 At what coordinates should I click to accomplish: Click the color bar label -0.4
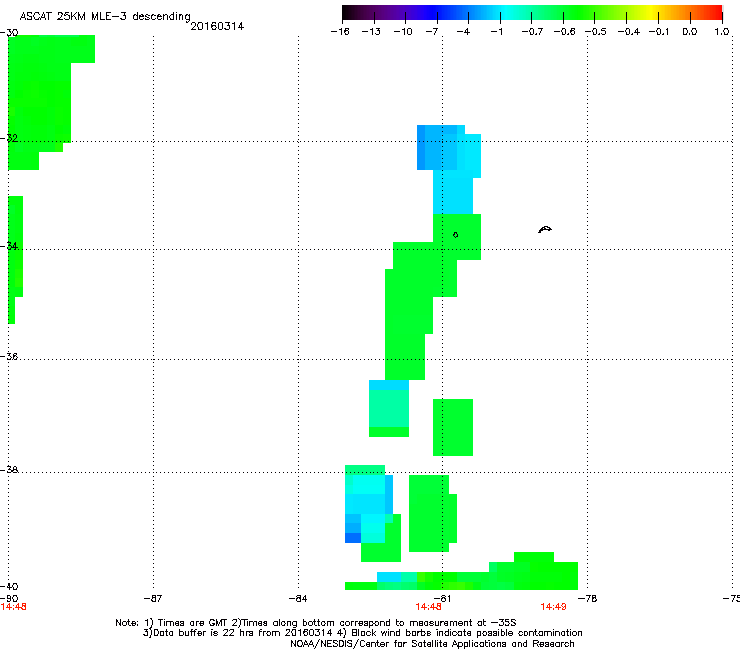click(x=629, y=32)
